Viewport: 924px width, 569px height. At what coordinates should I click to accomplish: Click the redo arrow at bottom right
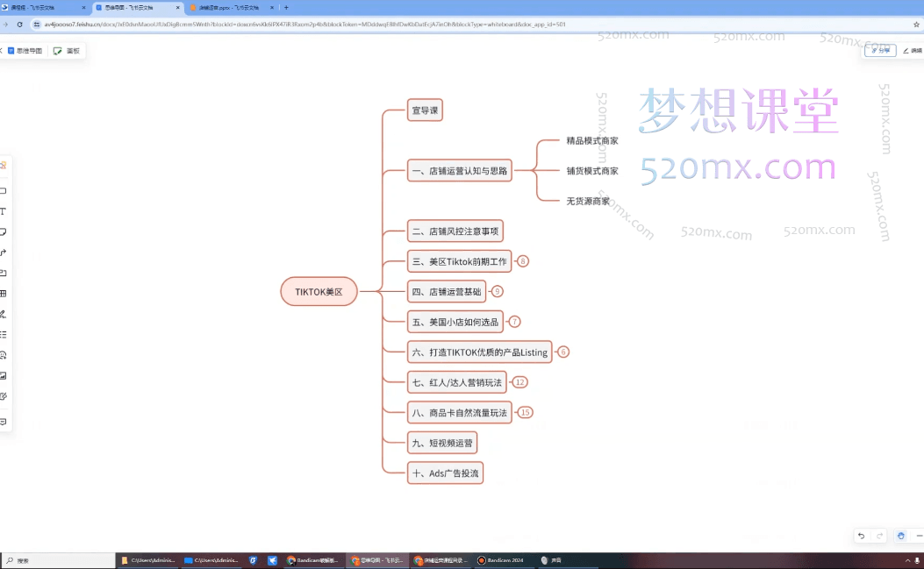point(880,536)
